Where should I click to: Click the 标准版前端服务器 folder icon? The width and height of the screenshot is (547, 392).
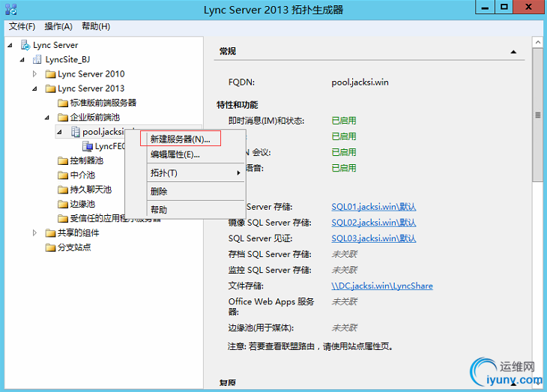click(63, 103)
